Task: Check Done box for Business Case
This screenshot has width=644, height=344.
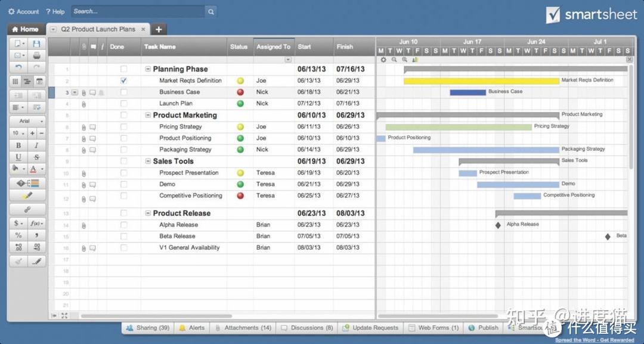Action: 123,92
